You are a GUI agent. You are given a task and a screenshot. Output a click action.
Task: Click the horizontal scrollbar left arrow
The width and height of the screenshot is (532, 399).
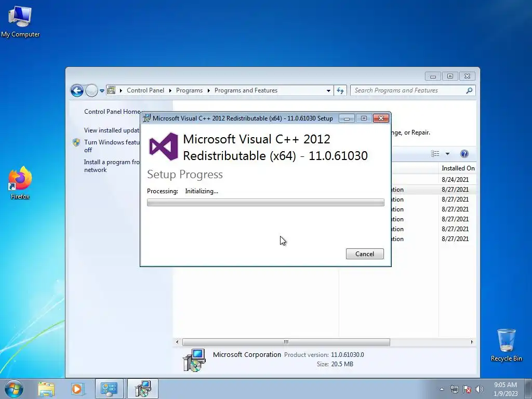click(x=177, y=342)
